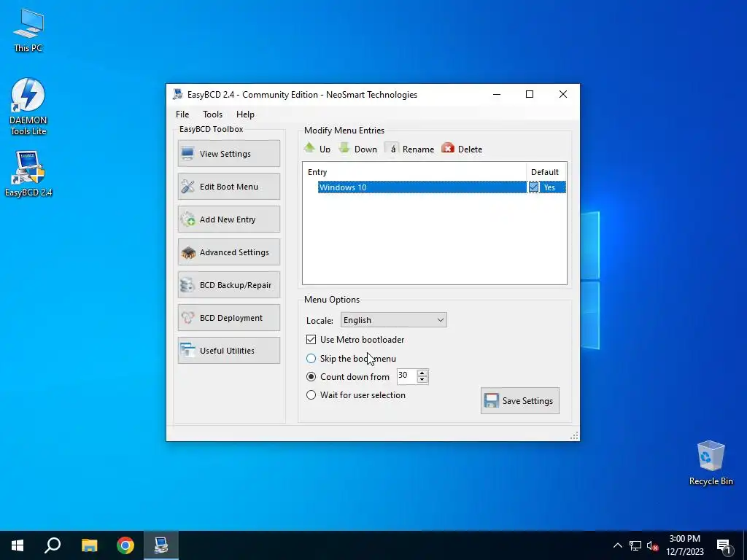Maximize the EasyBCD window

point(530,94)
